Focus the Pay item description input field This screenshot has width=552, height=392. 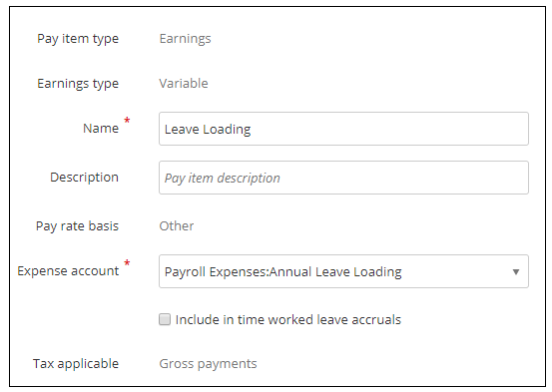coord(343,178)
